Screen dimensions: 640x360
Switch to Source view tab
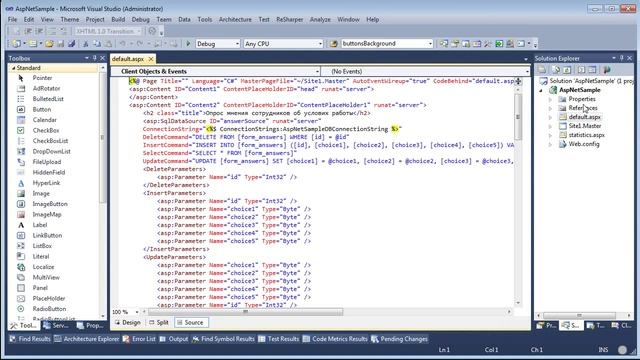(191, 322)
